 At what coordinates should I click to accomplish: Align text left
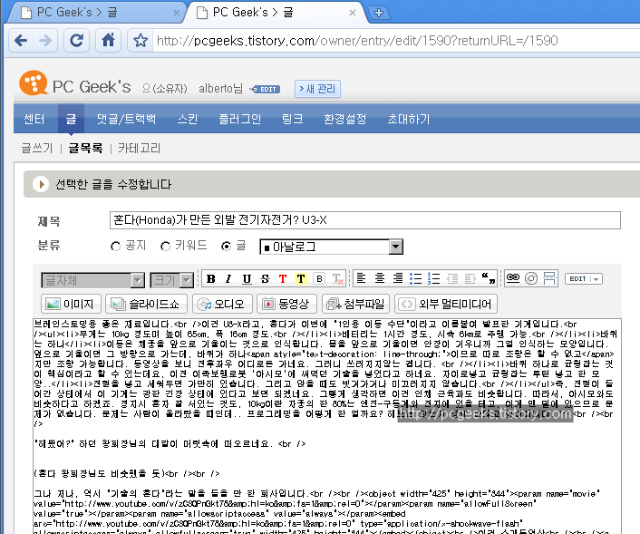(361, 278)
